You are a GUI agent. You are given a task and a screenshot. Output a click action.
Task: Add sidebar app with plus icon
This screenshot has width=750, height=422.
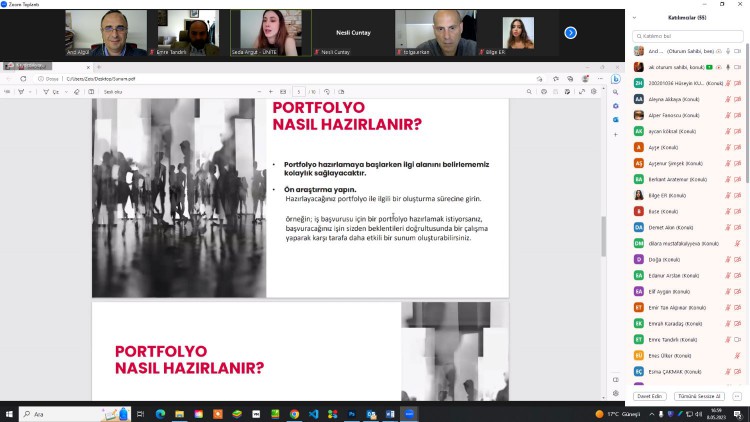click(x=616, y=135)
